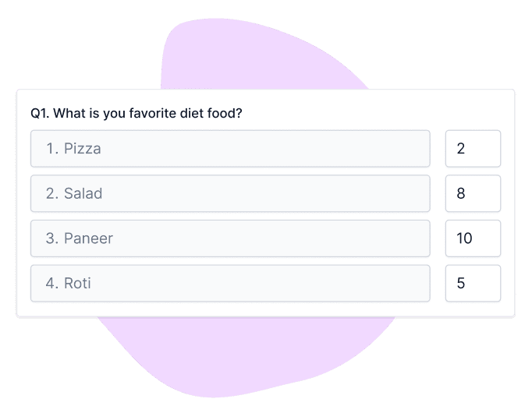This screenshot has height=406, width=532.
Task: Click the word 'Pizza' in first option
Action: (x=82, y=148)
